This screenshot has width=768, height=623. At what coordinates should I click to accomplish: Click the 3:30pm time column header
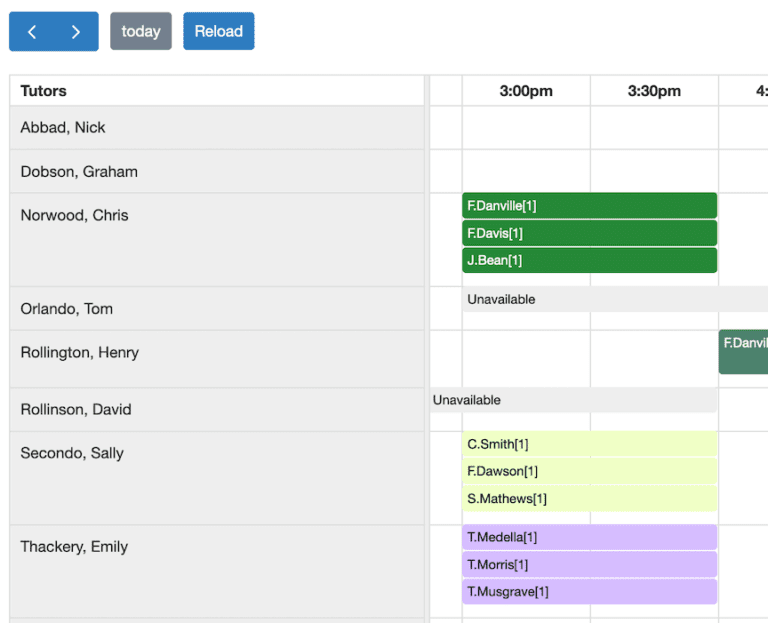(x=654, y=91)
